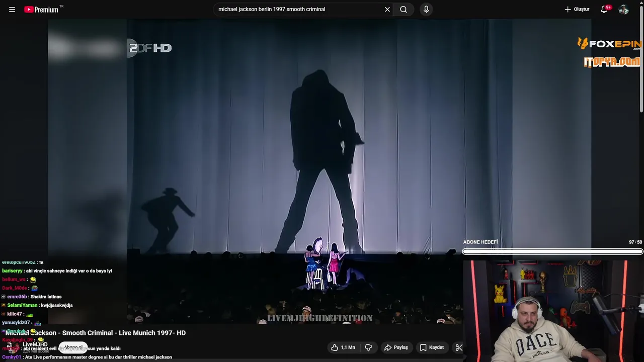Viewport: 644px width, 362px height.
Task: Click the ABONE HEDEFİ progress bar
Action: pos(552,251)
